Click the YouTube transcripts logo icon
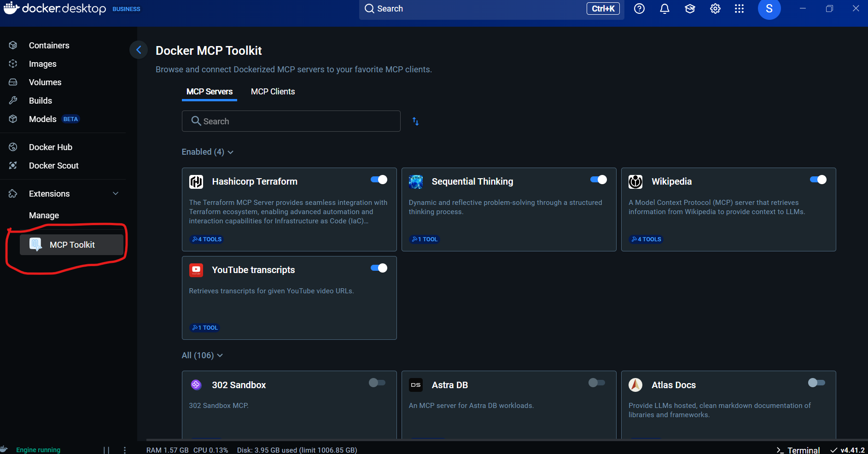 [x=196, y=270]
